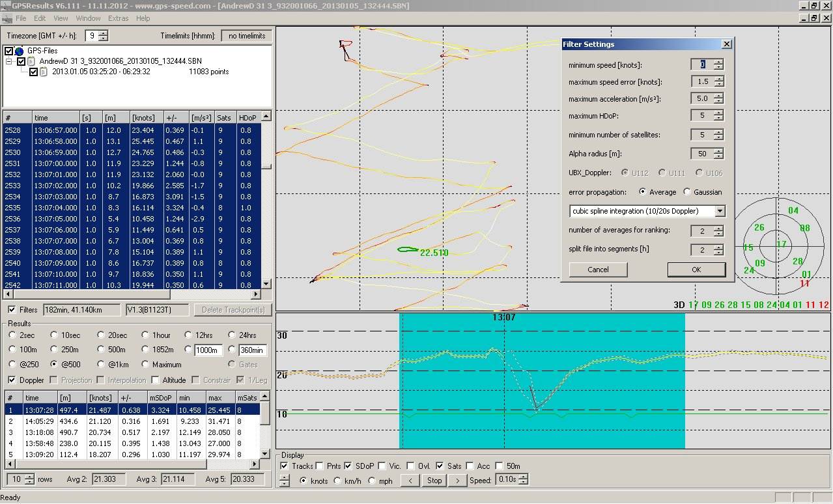Click the minimum speed input field

click(702, 64)
